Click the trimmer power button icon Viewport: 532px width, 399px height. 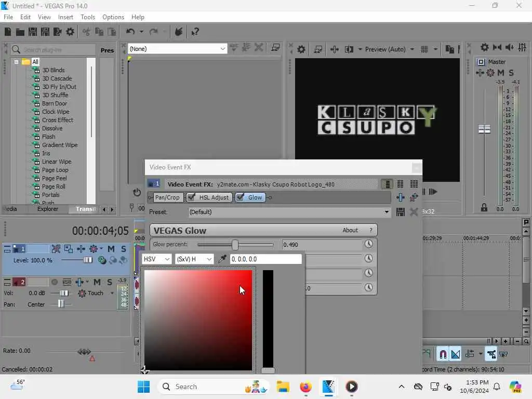[x=137, y=192]
